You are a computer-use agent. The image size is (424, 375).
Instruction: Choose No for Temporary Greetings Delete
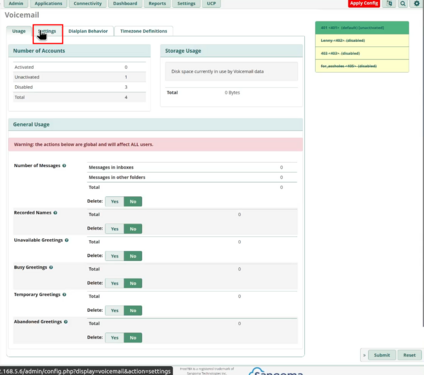133,310
